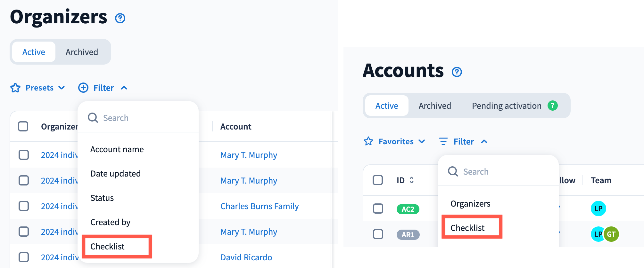Open the David Ricardo account link

click(x=246, y=257)
